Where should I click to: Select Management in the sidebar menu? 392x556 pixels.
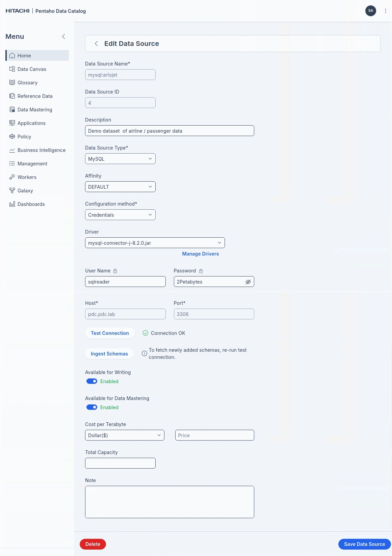[x=32, y=164]
